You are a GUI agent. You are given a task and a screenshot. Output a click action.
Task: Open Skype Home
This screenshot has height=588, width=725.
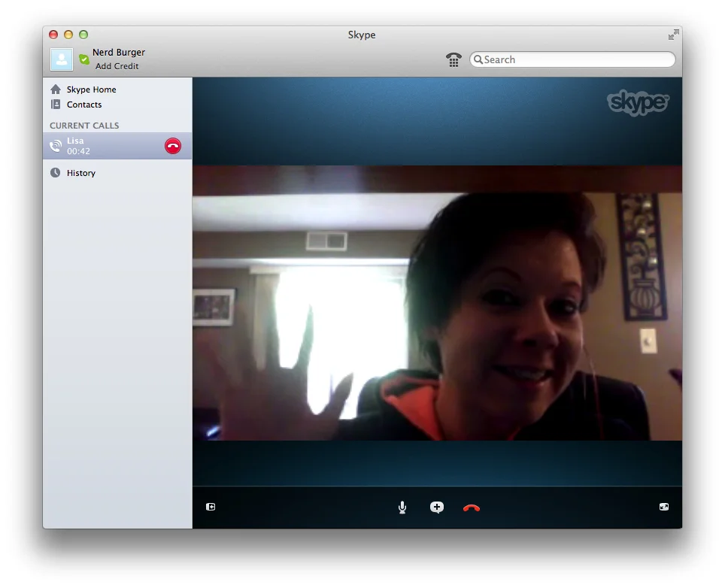click(91, 89)
